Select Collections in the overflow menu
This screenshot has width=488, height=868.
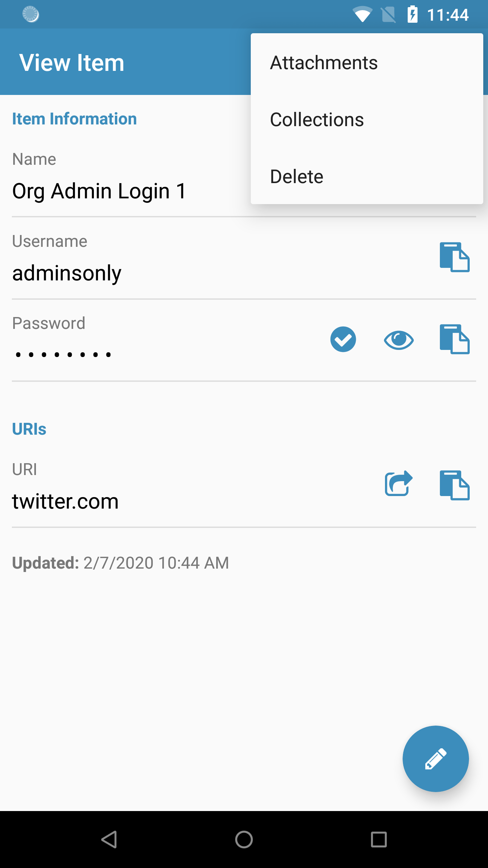pos(367,119)
